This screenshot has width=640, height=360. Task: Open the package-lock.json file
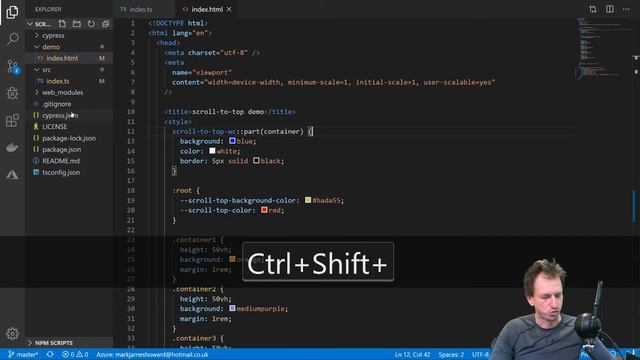tap(69, 138)
